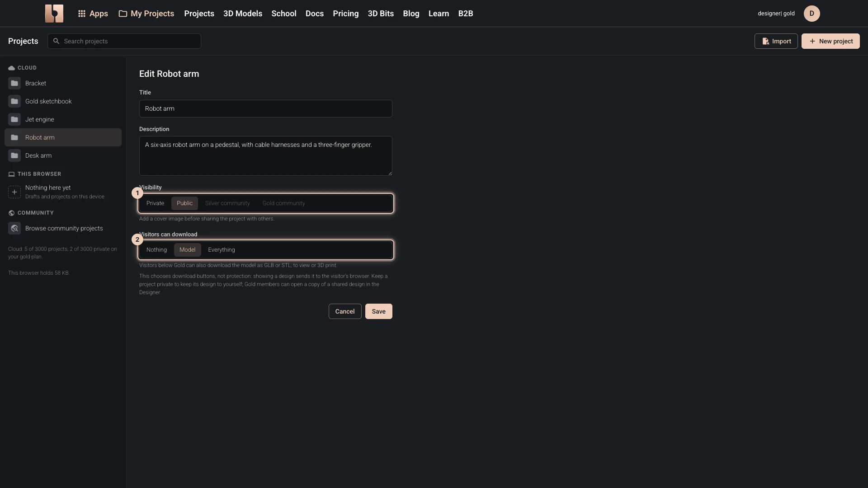Click the Search projects field
The height and width of the screenshot is (488, 868).
click(124, 41)
